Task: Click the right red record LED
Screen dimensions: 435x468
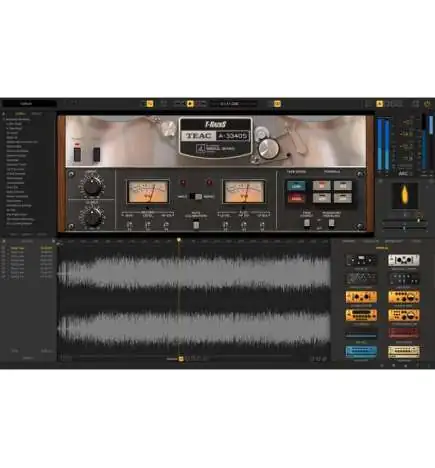Action: (x=209, y=182)
